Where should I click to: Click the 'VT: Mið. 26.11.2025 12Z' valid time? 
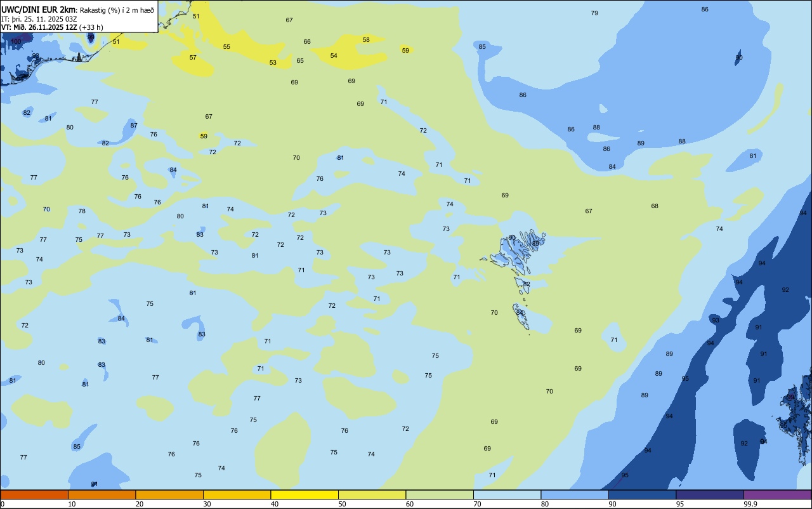39,27
